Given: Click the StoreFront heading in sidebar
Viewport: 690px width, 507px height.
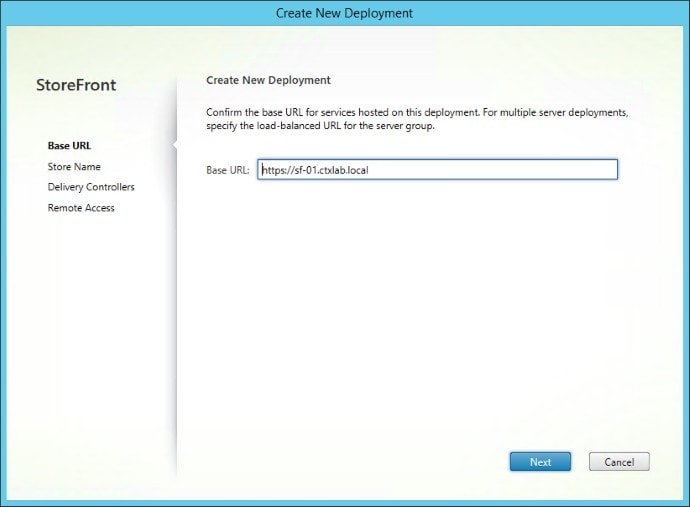Looking at the screenshot, I should pos(76,85).
